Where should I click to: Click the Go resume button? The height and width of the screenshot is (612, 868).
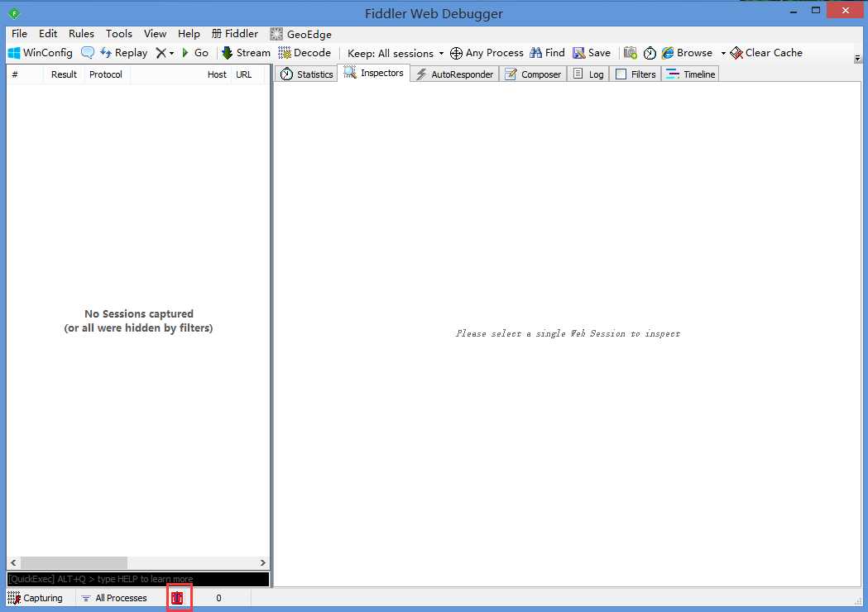pyautogui.click(x=194, y=53)
